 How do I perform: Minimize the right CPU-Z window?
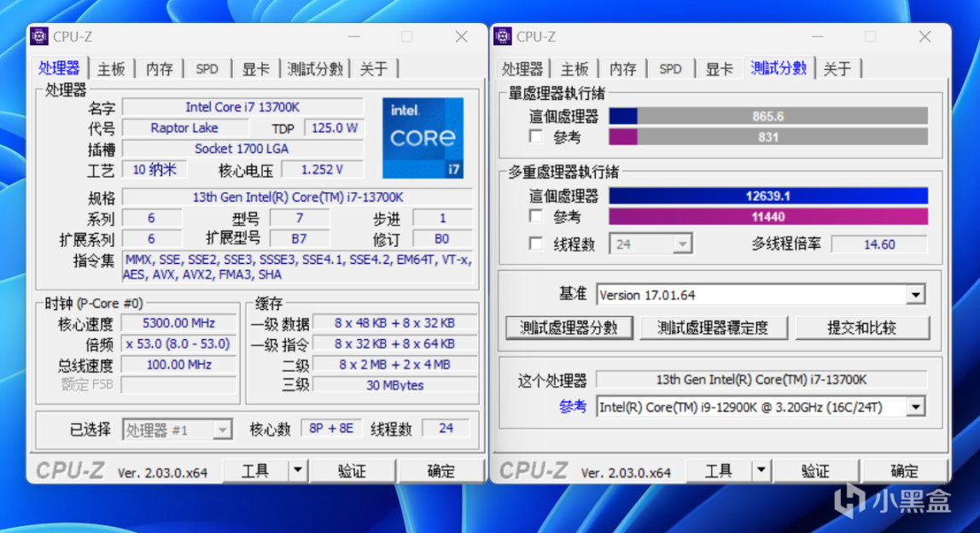coord(817,37)
